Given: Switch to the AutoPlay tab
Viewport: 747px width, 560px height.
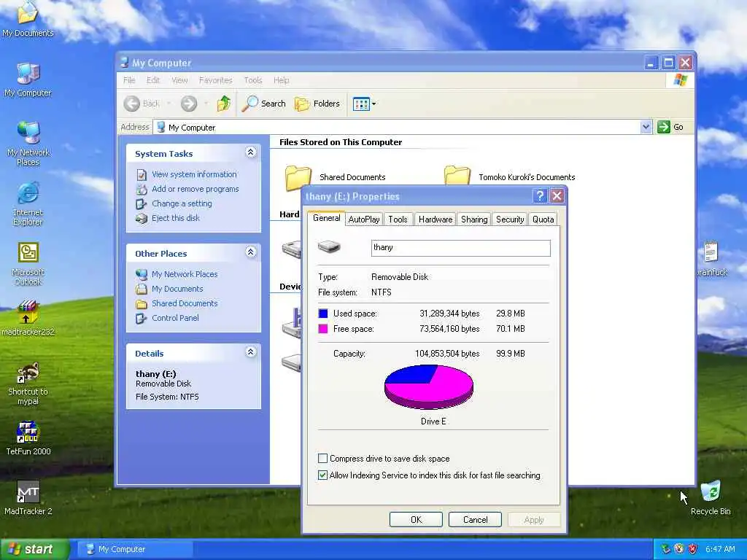Looking at the screenshot, I should [363, 219].
